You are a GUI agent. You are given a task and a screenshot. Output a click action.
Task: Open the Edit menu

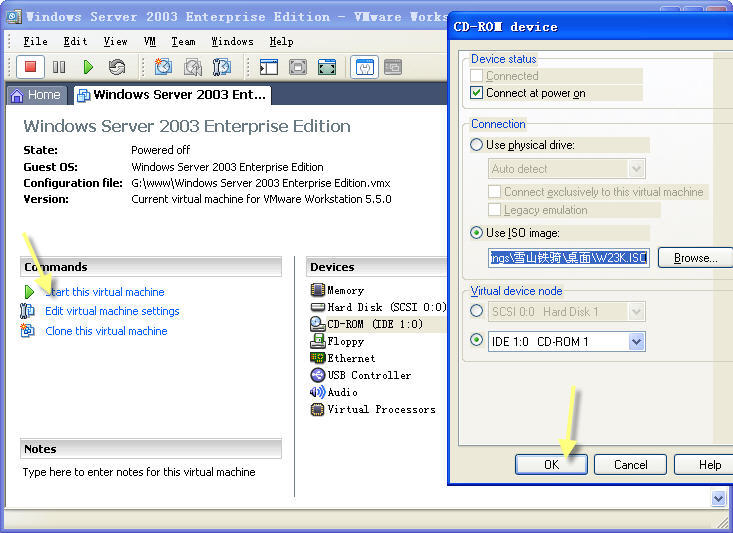point(76,42)
